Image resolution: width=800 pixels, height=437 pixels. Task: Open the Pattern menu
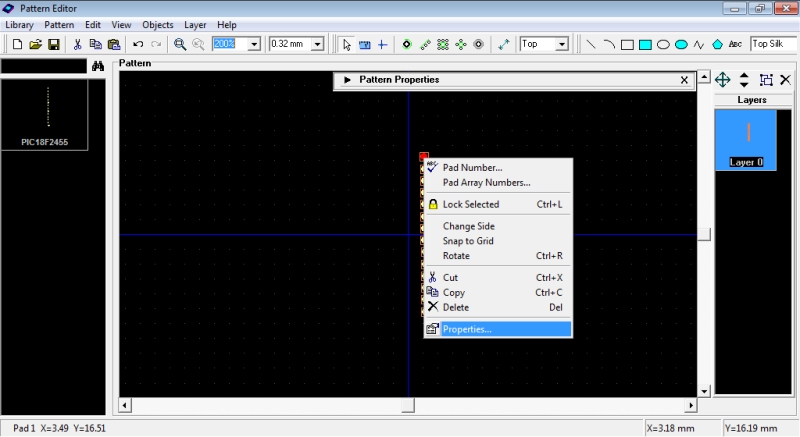[x=59, y=24]
